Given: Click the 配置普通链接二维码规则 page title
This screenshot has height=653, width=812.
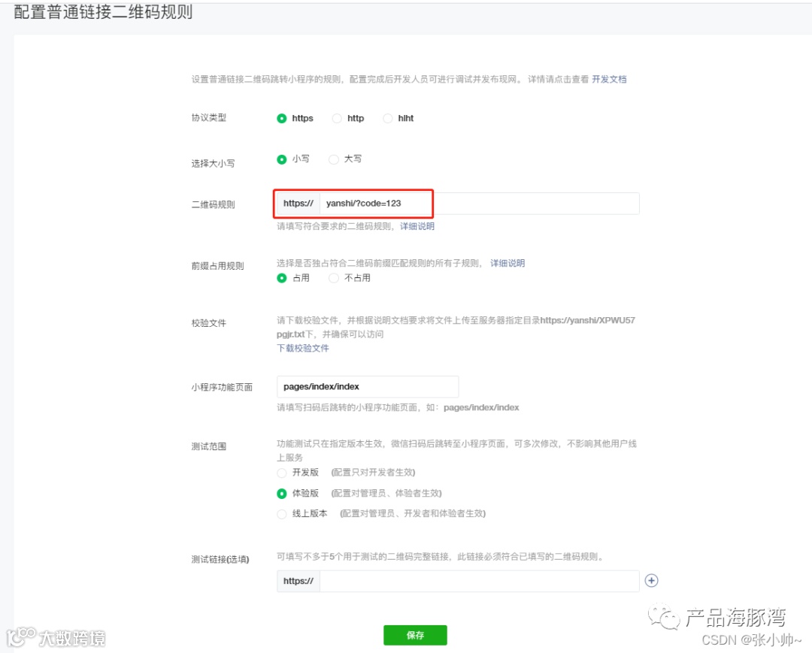Looking at the screenshot, I should tap(103, 11).
